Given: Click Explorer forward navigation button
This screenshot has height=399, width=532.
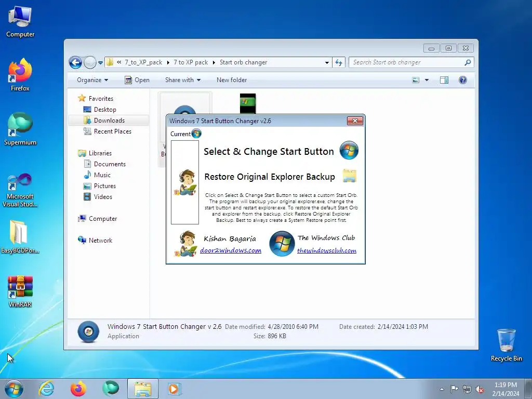Looking at the screenshot, I should pyautogui.click(x=90, y=62).
